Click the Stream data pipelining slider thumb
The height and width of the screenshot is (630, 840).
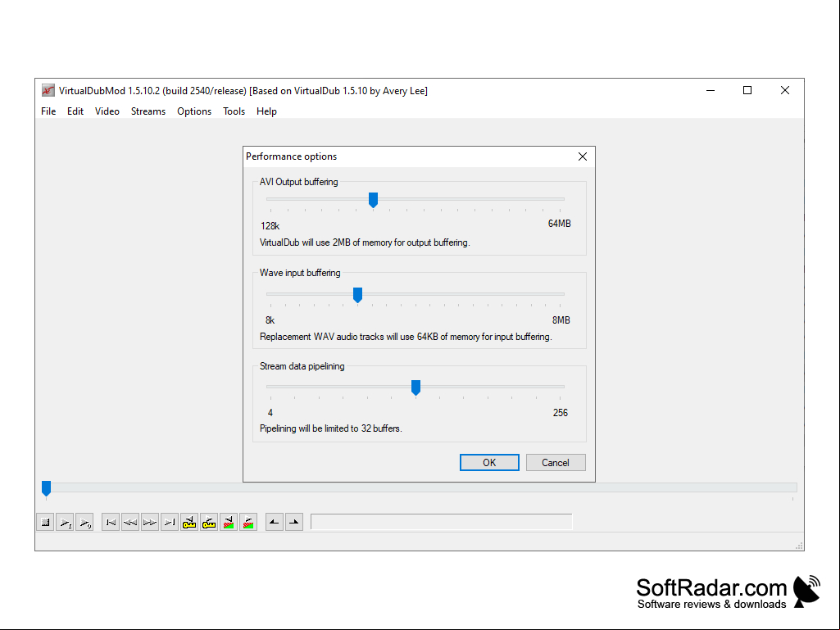[x=415, y=388]
